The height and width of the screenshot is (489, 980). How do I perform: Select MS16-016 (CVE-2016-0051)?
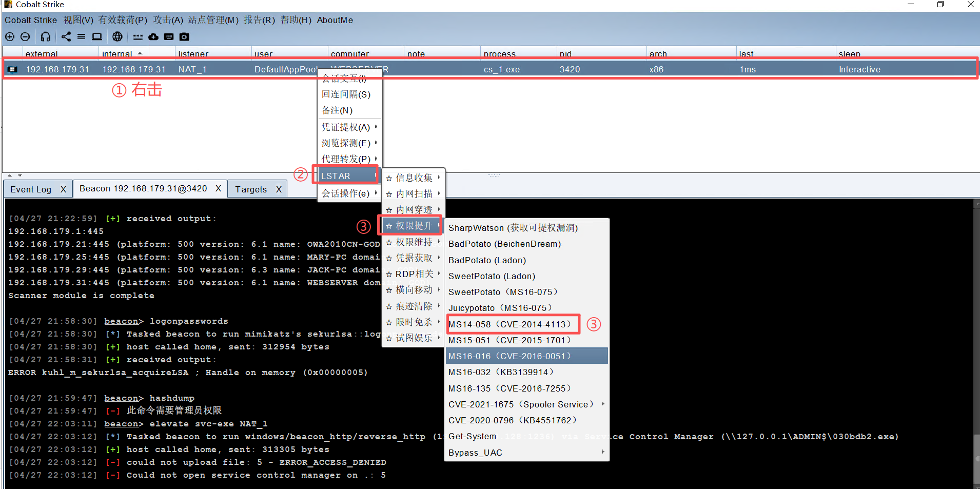(x=527, y=356)
